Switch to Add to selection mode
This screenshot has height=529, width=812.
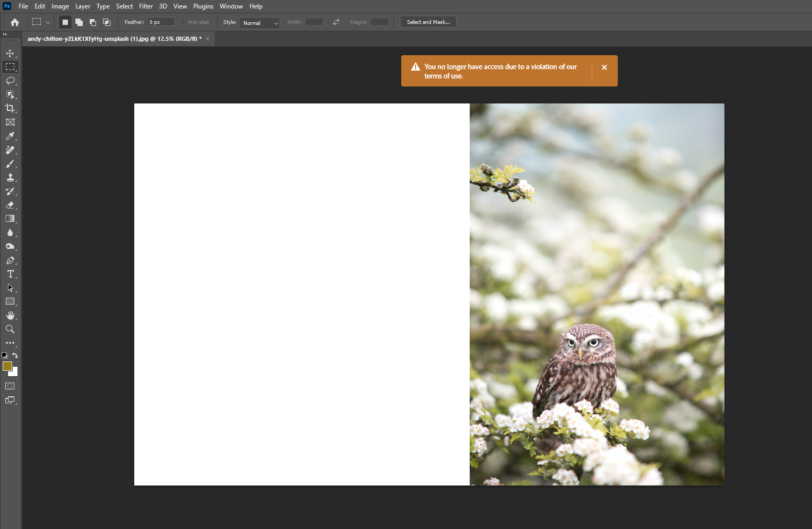79,22
